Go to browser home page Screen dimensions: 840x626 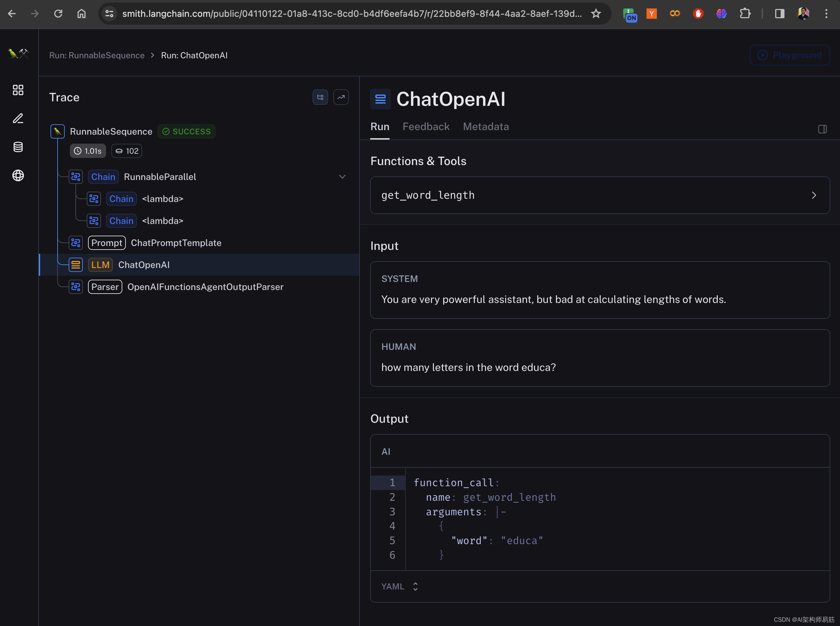point(82,14)
